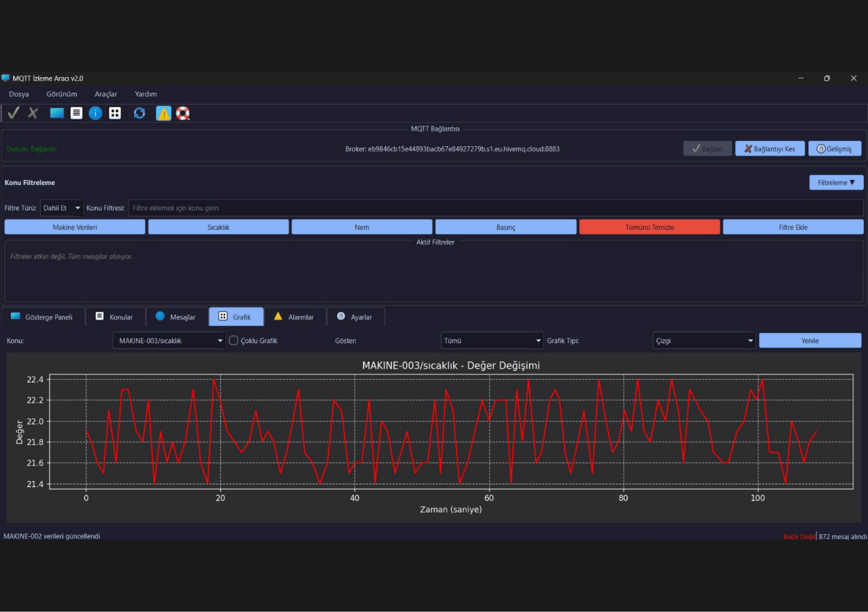Switch to the Alarmlar tab
This screenshot has height=612, width=868.
295,317
